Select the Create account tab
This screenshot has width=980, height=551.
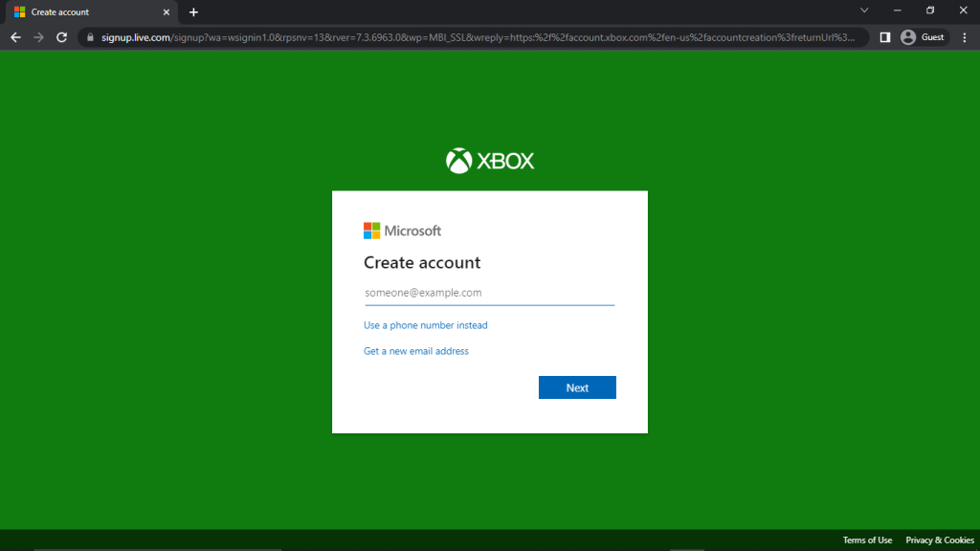tap(93, 11)
